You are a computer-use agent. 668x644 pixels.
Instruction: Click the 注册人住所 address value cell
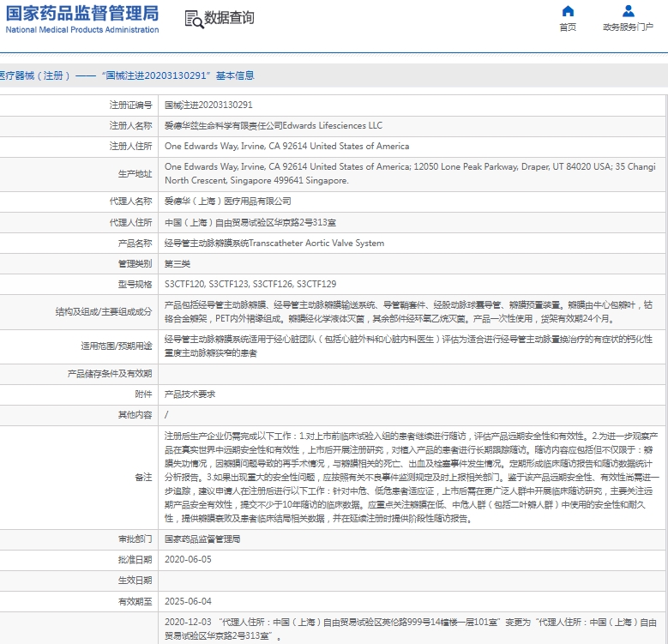pos(286,146)
